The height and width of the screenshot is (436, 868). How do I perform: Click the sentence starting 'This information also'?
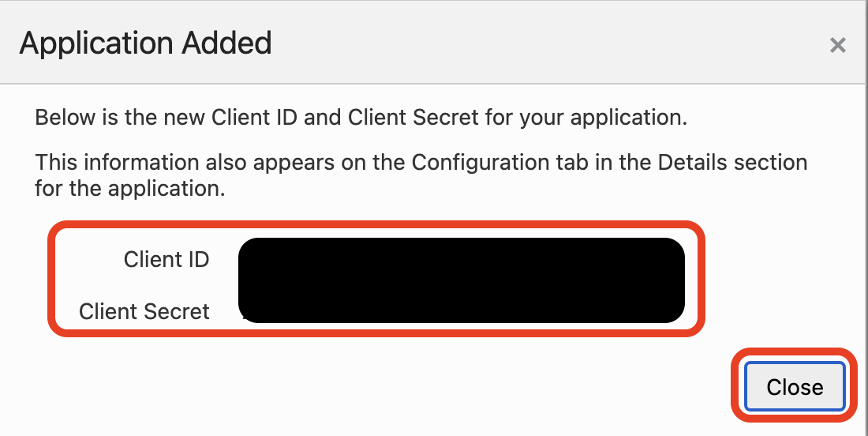click(x=421, y=163)
